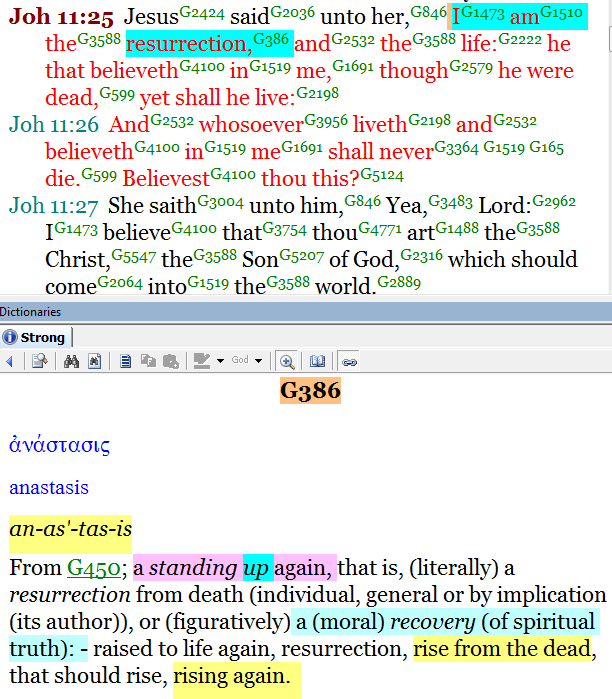Click G165 in verse 11:26
Image resolution: width=612 pixels, height=699 pixels.
click(546, 147)
